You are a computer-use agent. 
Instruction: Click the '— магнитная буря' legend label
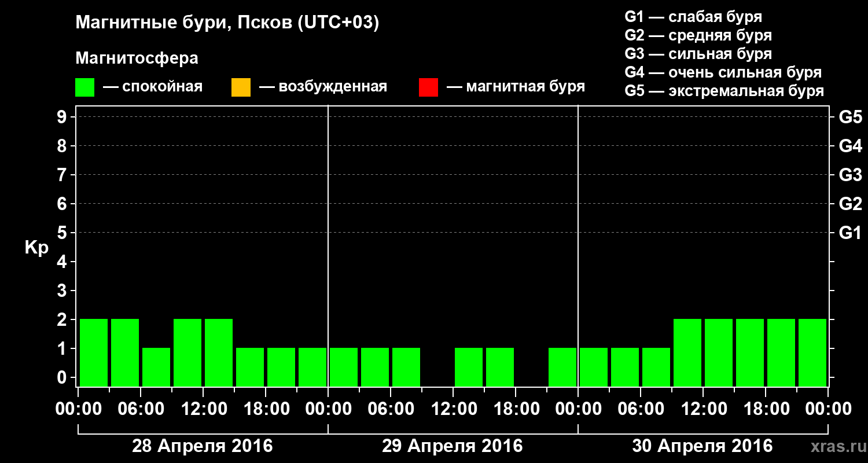(x=516, y=87)
